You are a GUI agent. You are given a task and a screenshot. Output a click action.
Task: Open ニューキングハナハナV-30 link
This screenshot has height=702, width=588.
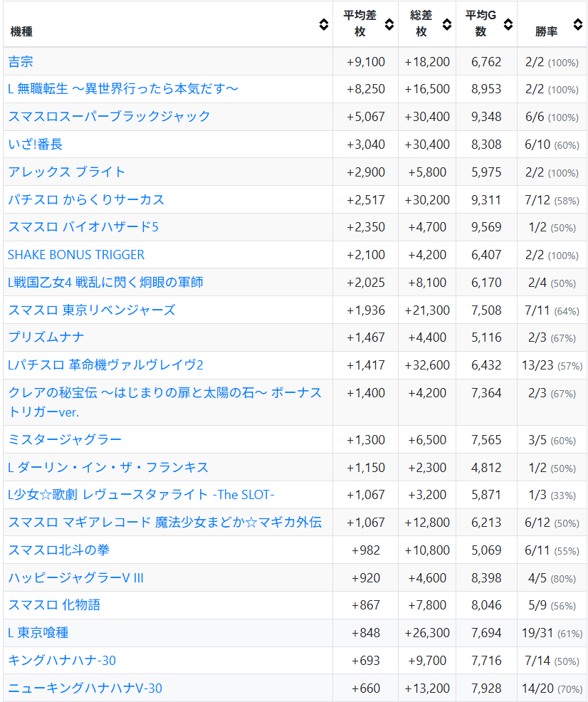point(85,688)
